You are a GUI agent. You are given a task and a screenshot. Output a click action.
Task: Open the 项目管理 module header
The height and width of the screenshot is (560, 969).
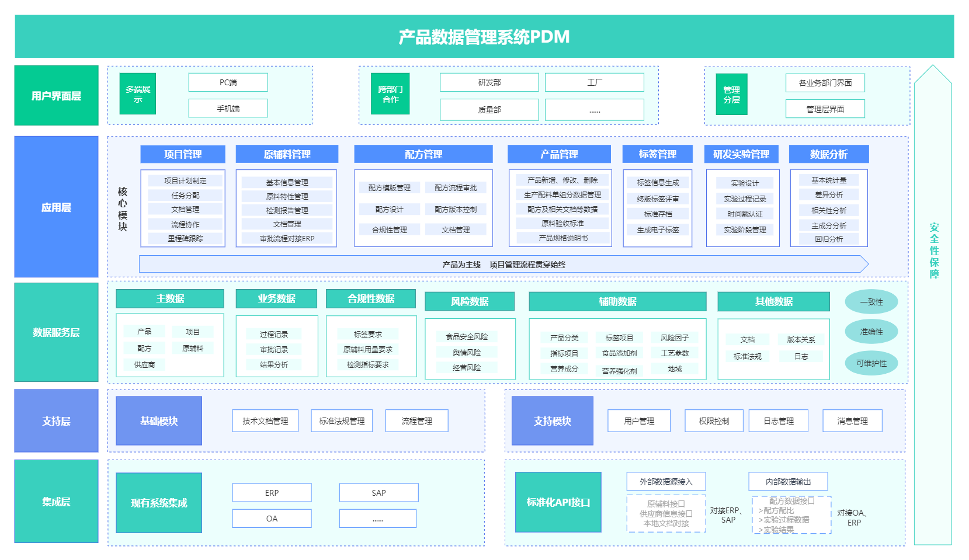(183, 154)
